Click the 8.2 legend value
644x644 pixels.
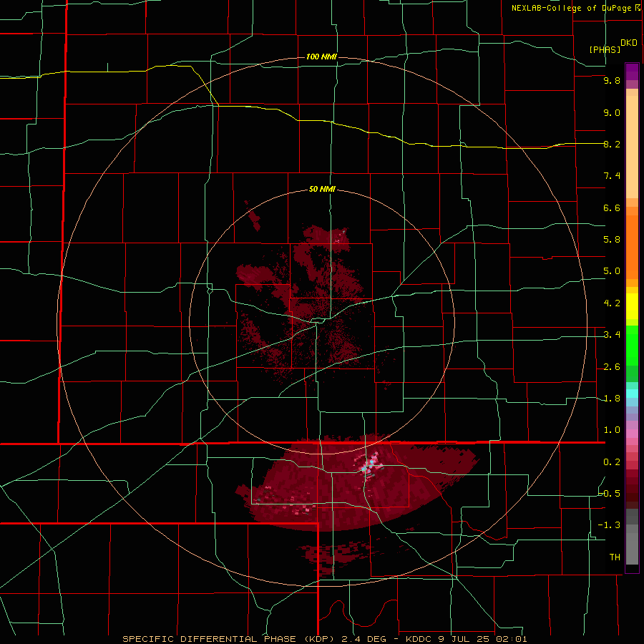612,145
